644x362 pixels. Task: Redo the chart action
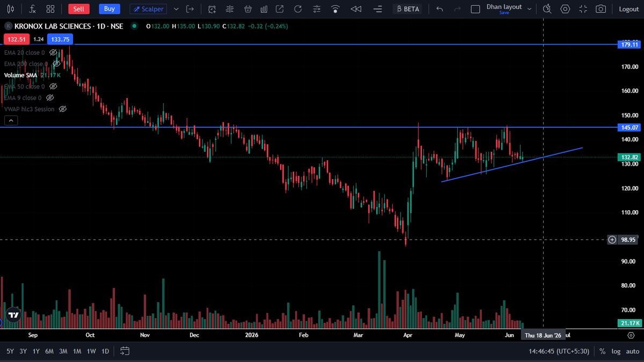[x=457, y=9]
